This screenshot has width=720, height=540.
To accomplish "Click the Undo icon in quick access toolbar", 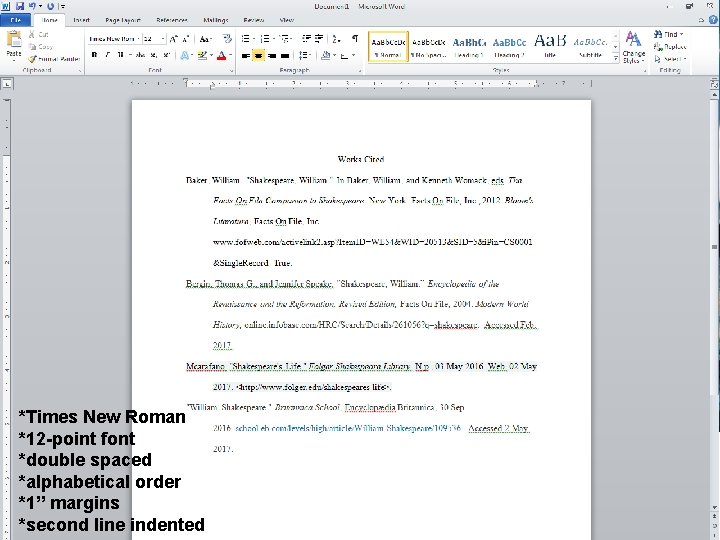I will [x=32, y=6].
